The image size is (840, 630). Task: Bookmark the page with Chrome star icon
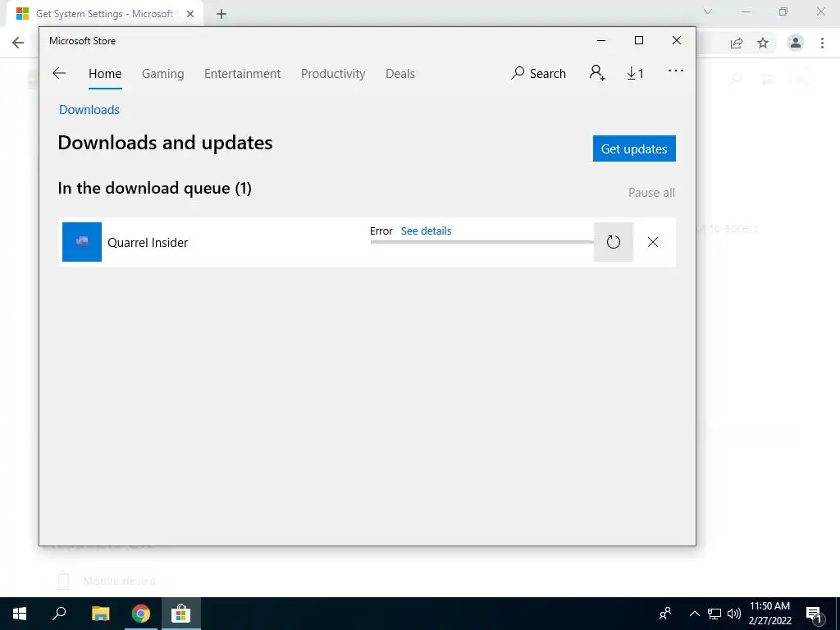click(763, 43)
